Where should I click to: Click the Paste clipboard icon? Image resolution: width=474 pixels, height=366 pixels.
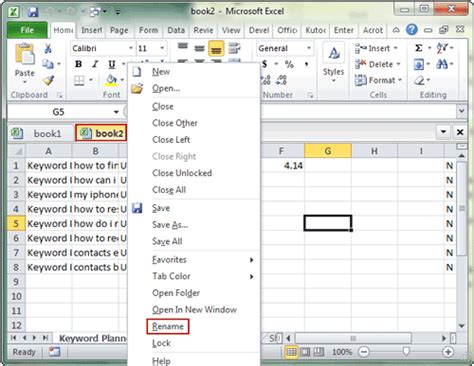[x=24, y=54]
